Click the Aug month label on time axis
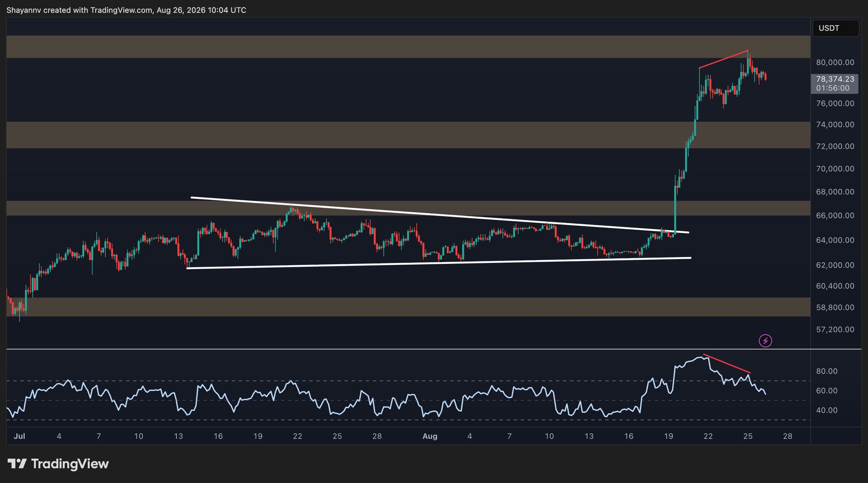 point(430,436)
